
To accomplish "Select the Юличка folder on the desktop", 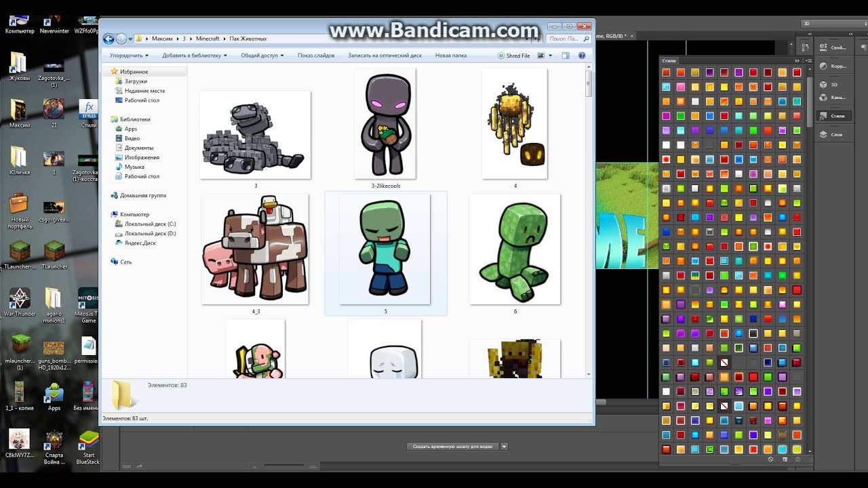I will pos(19,160).
